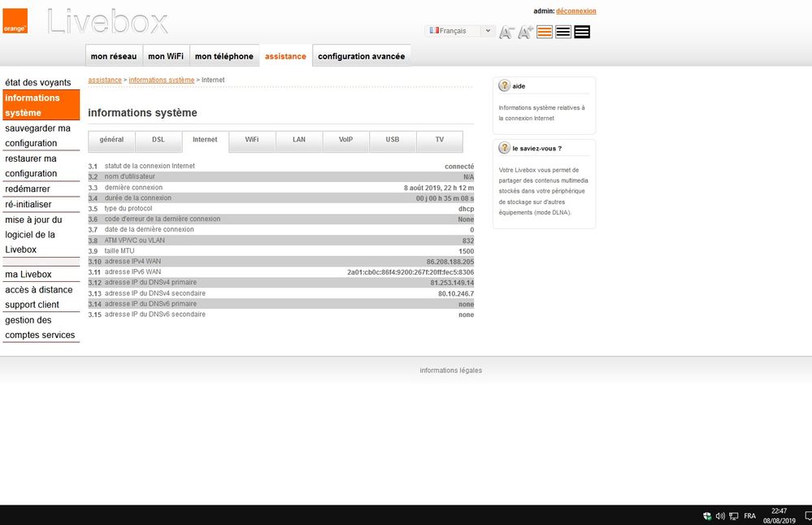The height and width of the screenshot is (525, 812).
Task: Switch to the USB info tab
Action: (393, 140)
